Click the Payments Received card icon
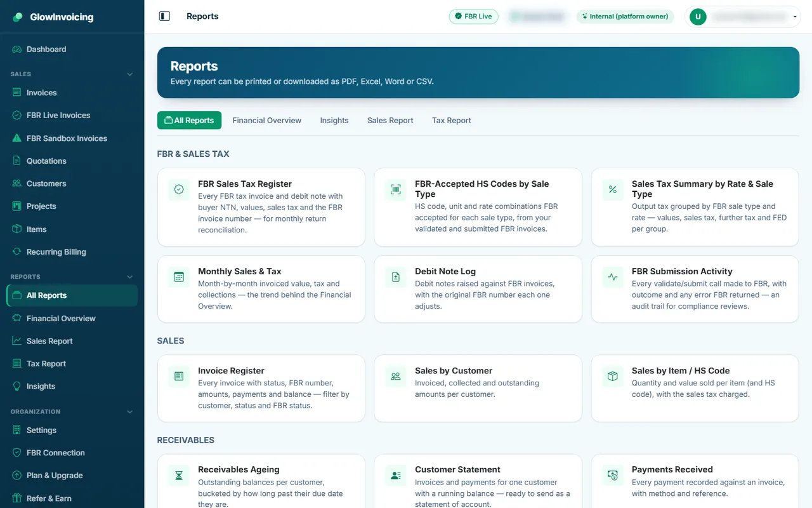Screen dimensions: 812x508 click(613, 476)
